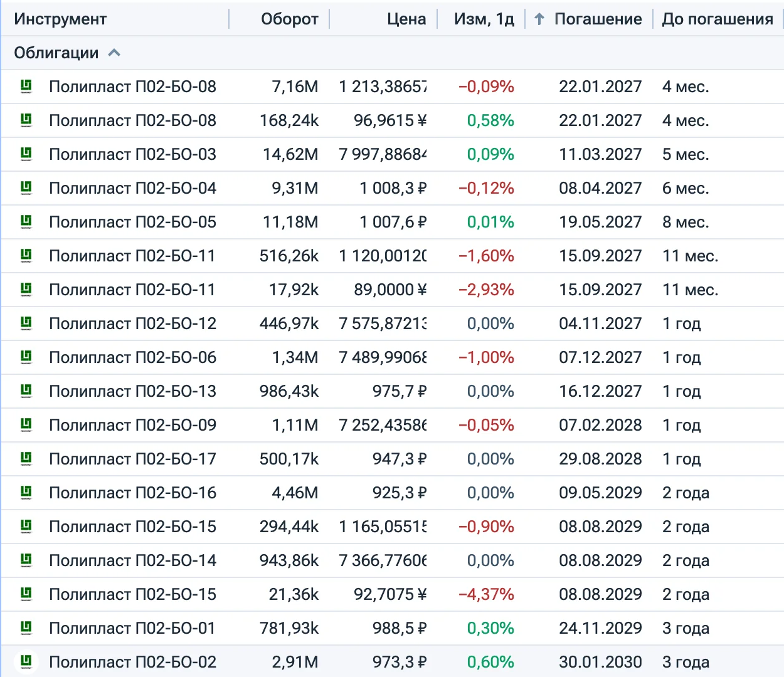Select bond Полипласт П02-БО-05
Viewport: 784px width, 677px height.
click(x=132, y=222)
